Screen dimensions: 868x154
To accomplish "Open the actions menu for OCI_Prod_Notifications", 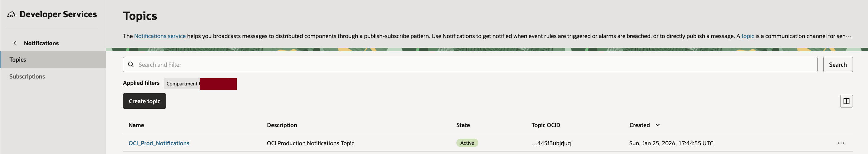I will point(841,143).
